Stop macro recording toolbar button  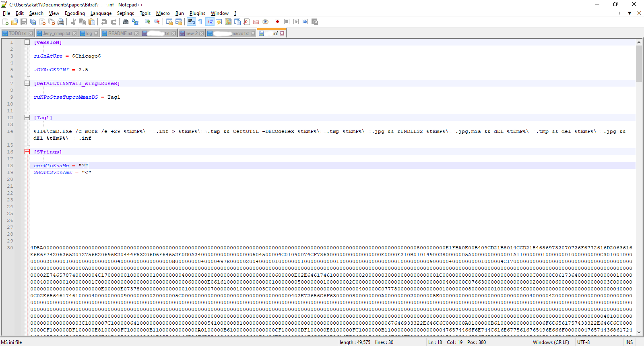287,22
